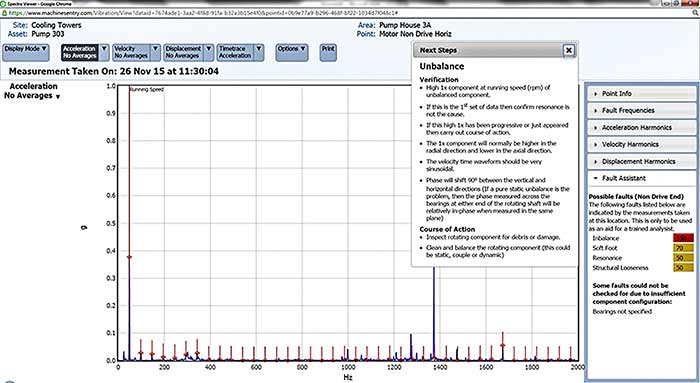Click the 'Pump 303' asset name
700x383 pixels.
[x=48, y=34]
